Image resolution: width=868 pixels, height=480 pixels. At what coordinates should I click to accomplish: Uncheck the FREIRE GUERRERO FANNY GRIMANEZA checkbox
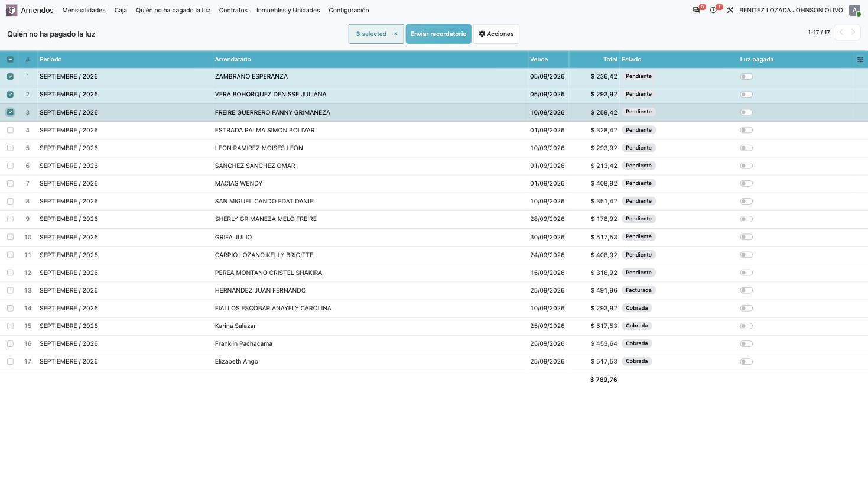point(10,112)
